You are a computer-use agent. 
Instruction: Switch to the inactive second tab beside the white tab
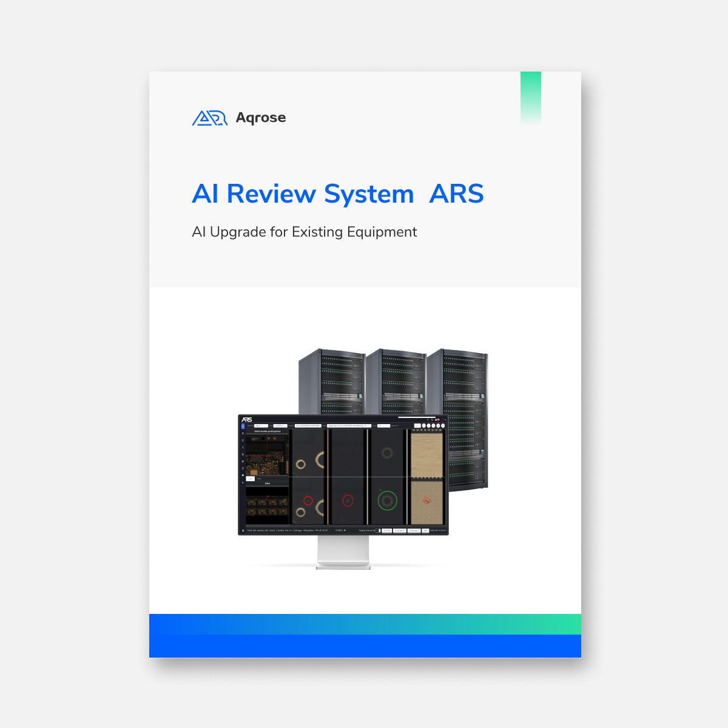tap(259, 479)
